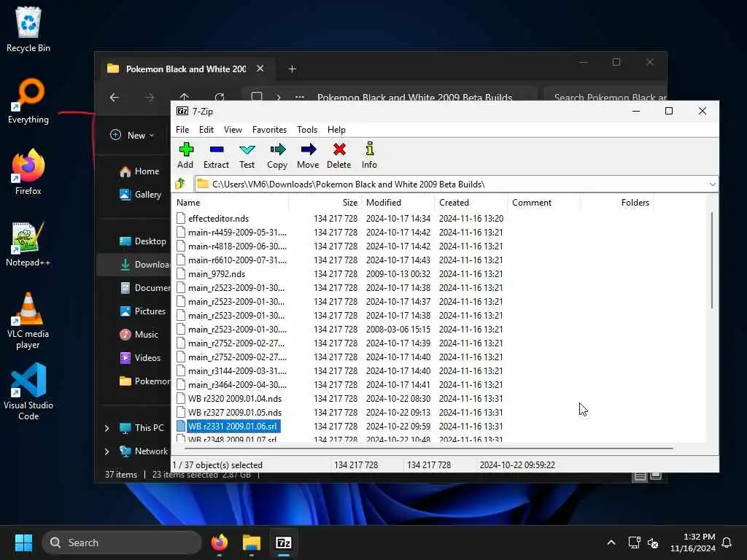Viewport: 747px width, 560px height.
Task: Click the Comment column header
Action: [544, 203]
